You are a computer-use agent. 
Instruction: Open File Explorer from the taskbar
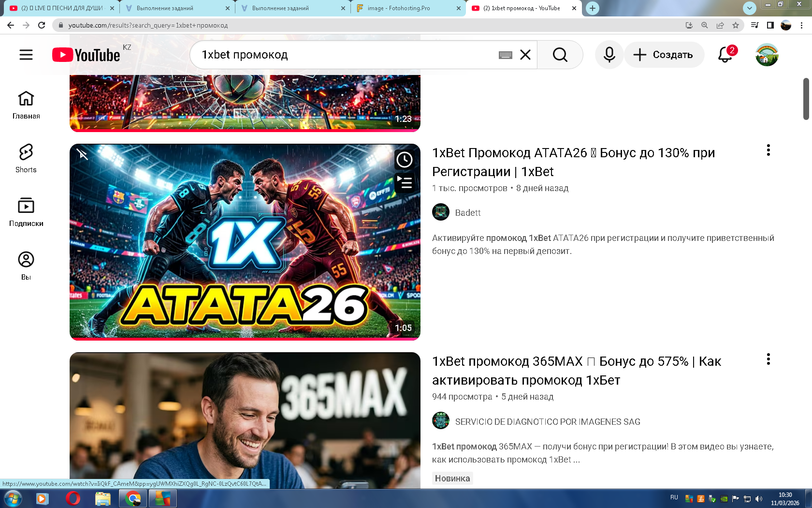102,498
